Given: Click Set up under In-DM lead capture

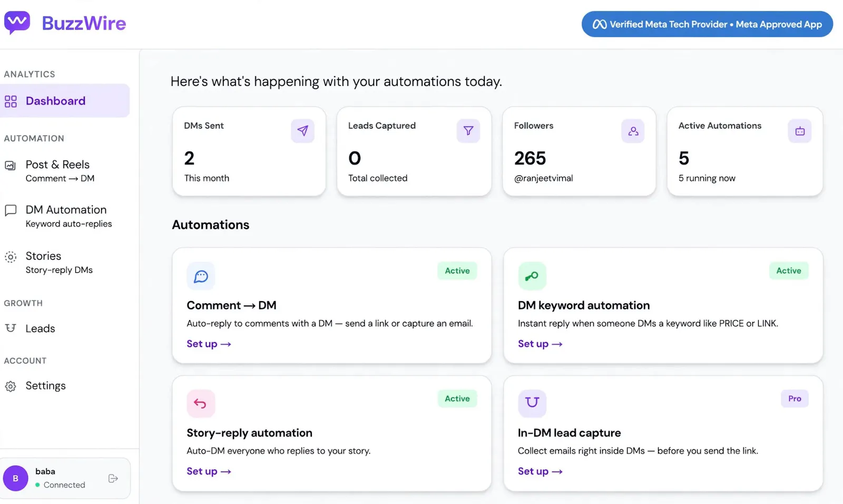Looking at the screenshot, I should click(540, 471).
